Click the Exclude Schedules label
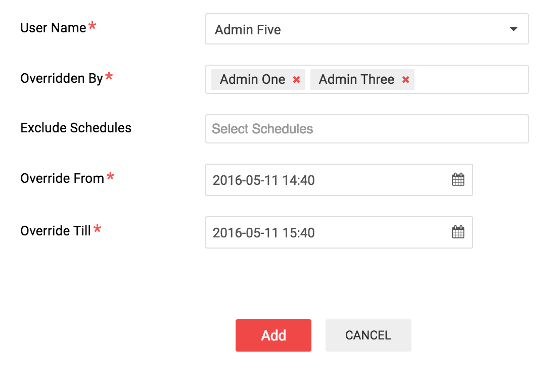The height and width of the screenshot is (392, 549). [x=76, y=128]
